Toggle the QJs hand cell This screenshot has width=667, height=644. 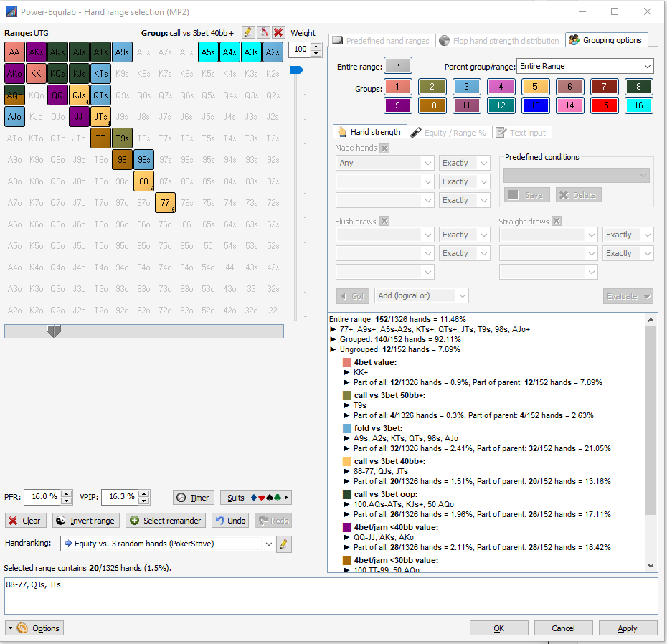[79, 95]
